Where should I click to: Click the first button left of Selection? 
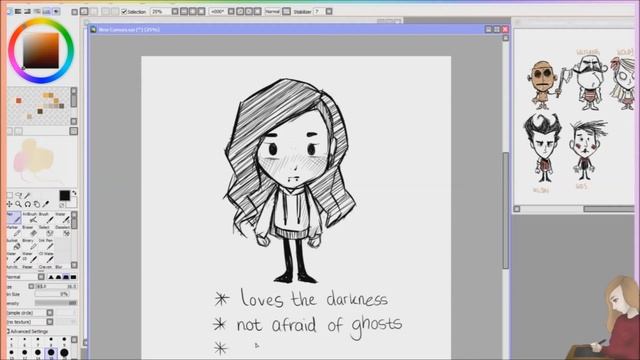115,12
